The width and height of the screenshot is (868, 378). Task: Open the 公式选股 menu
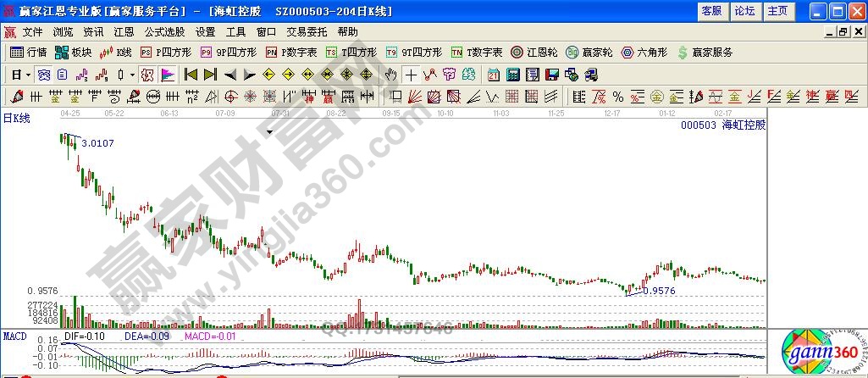click(x=164, y=32)
